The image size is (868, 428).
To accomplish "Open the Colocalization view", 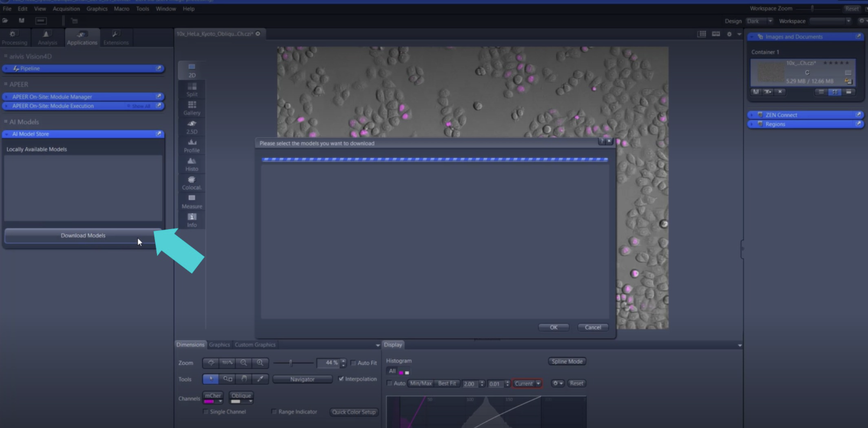I will (x=191, y=183).
